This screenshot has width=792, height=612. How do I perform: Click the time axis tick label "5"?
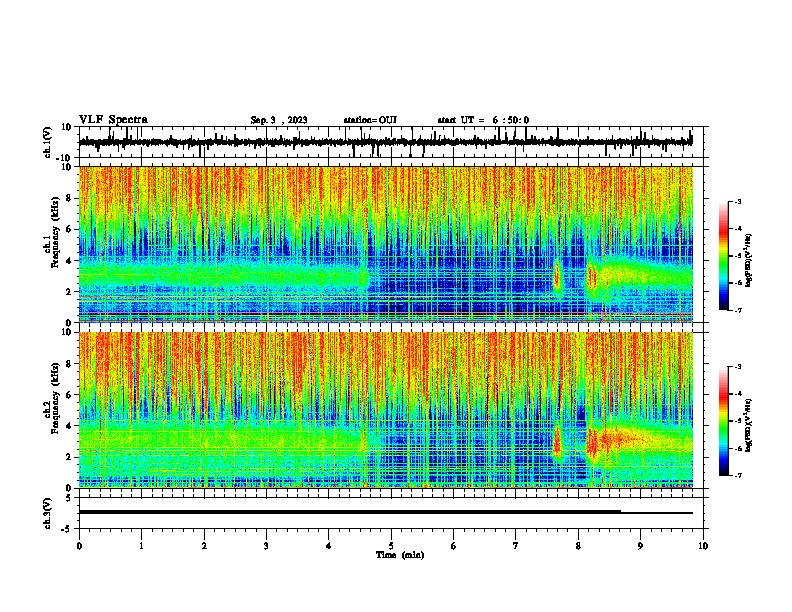click(x=391, y=546)
